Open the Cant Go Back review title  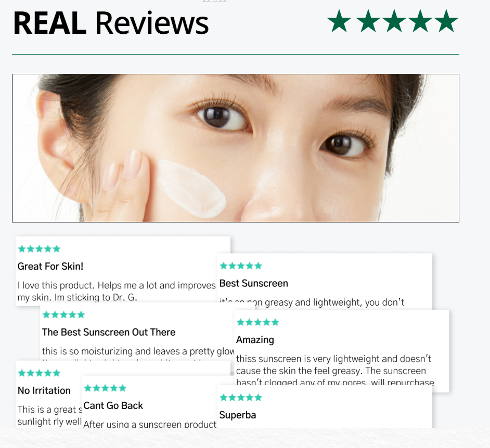click(113, 405)
